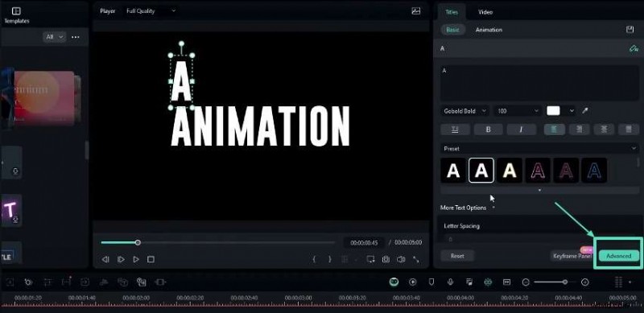
Task: Open the Keyframe Panel
Action: [x=572, y=256]
